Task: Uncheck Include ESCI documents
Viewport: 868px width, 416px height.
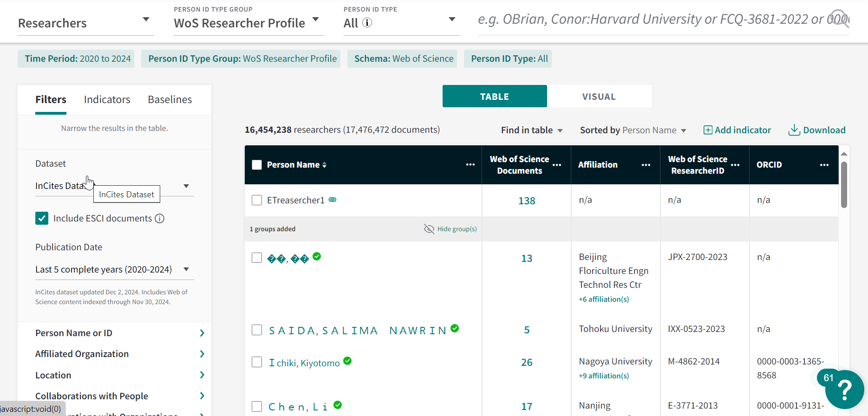Action: pos(42,218)
